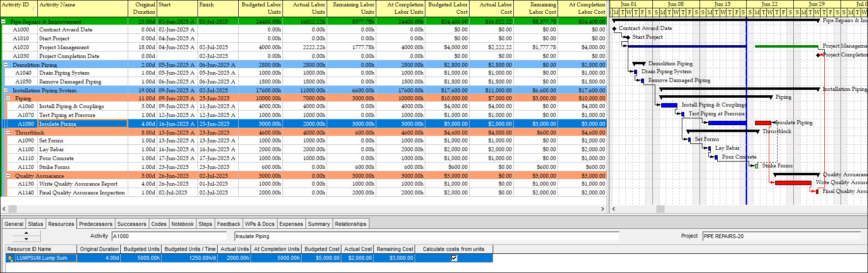Switch to the Summary tab
The image size is (868, 273).
point(319,224)
